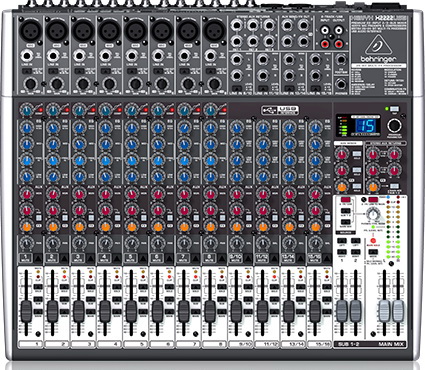Click the MAIN MIX left fader
Screen dimensions: 425x370
384,311
